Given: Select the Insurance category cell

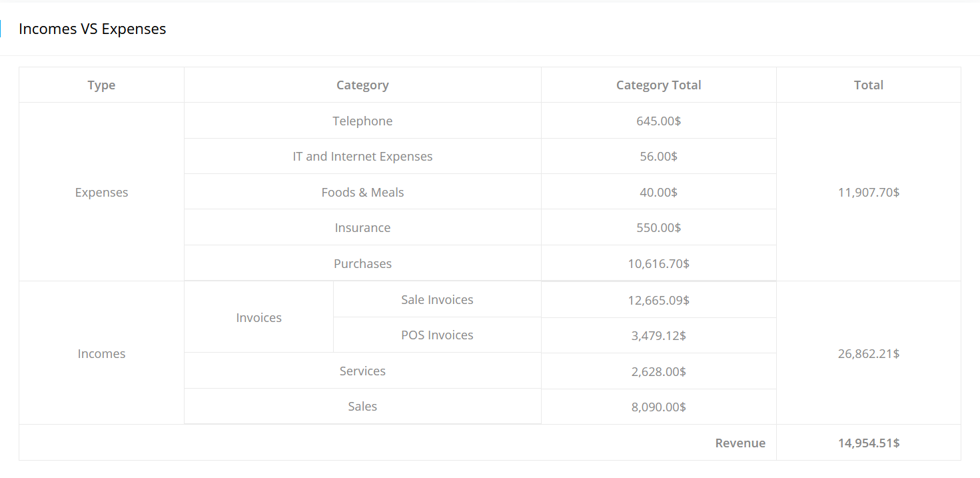Looking at the screenshot, I should click(362, 228).
